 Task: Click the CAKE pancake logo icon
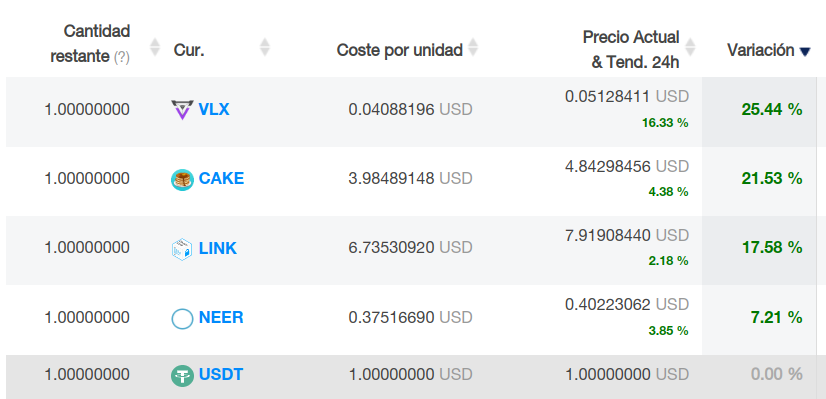(182, 180)
